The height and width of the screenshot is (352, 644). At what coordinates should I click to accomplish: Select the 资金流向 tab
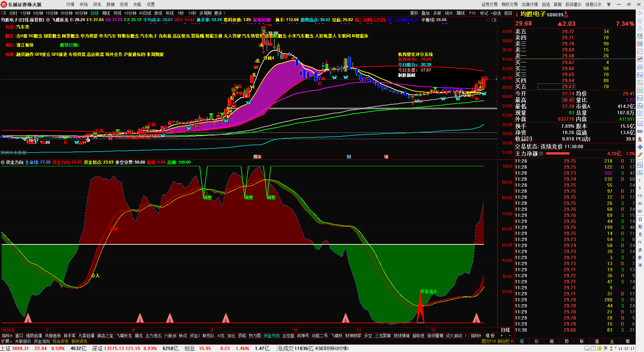pyautogui.click(x=42, y=341)
